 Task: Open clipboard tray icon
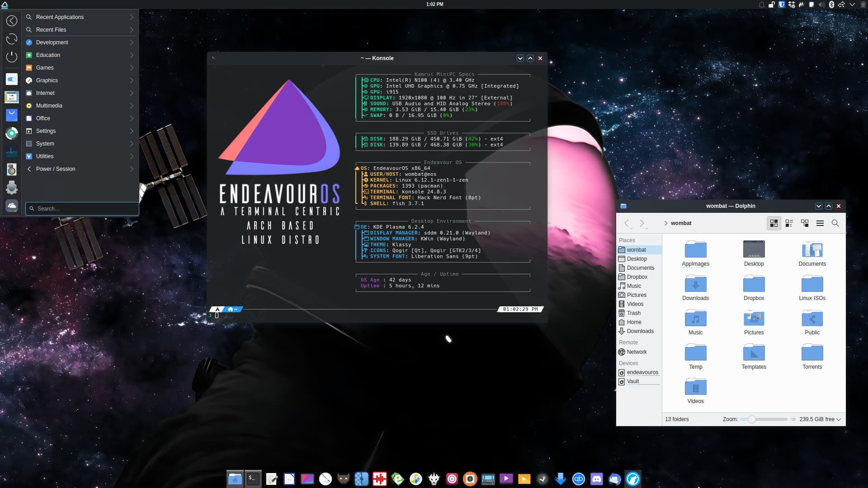pos(811,5)
